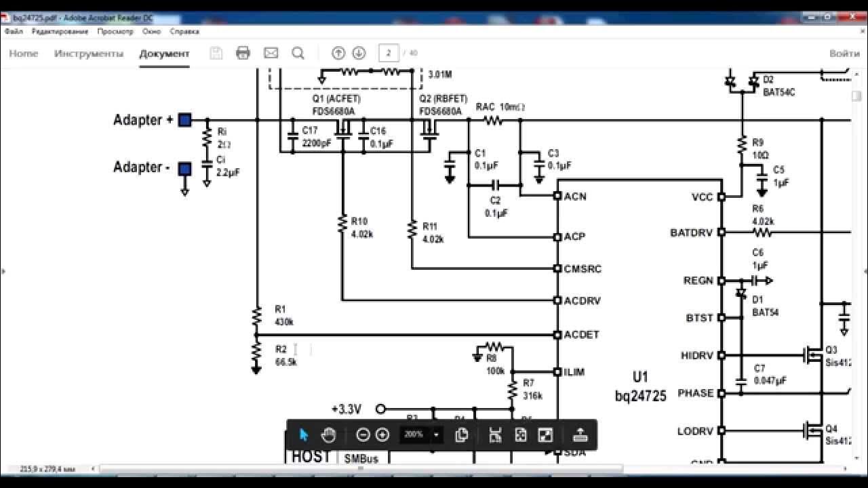The width and height of the screenshot is (868, 488).
Task: Click the Войти sign-in button
Action: [844, 54]
